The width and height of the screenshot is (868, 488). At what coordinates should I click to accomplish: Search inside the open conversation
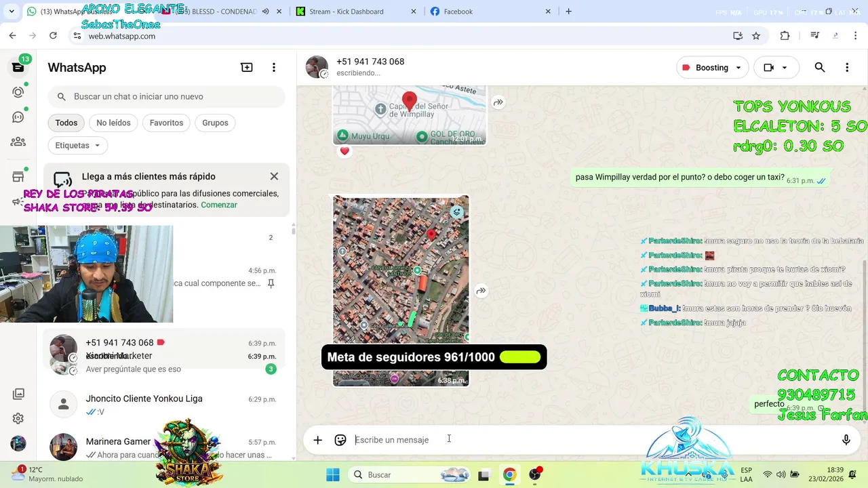click(x=820, y=67)
